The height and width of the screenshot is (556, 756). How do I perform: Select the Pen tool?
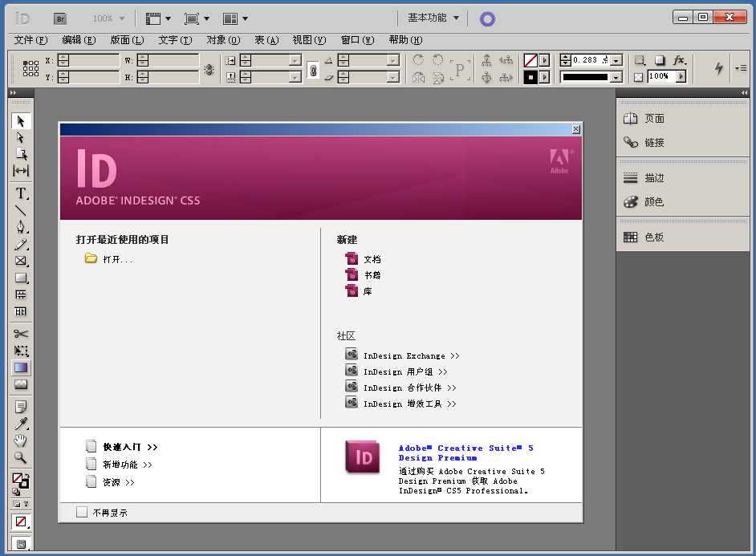pyautogui.click(x=21, y=227)
